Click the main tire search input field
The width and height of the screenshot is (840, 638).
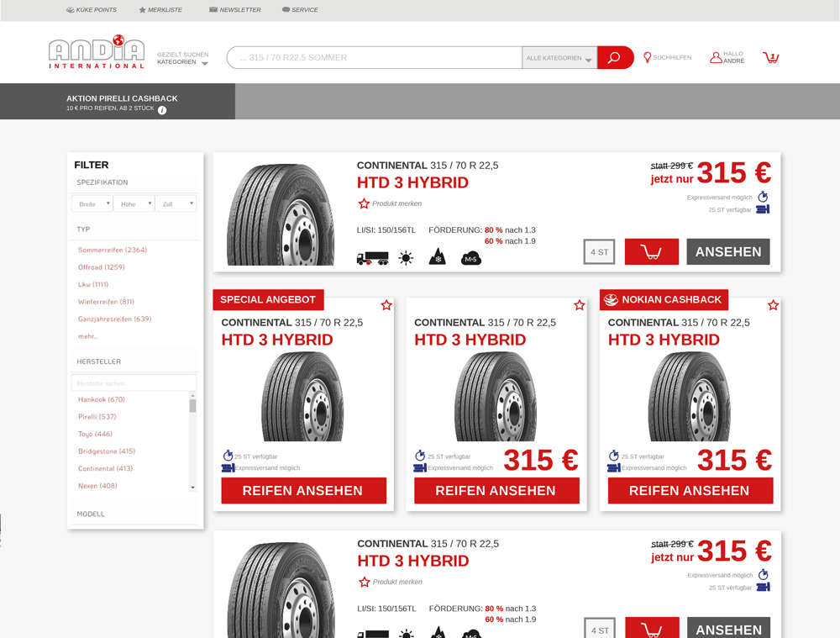click(x=375, y=57)
